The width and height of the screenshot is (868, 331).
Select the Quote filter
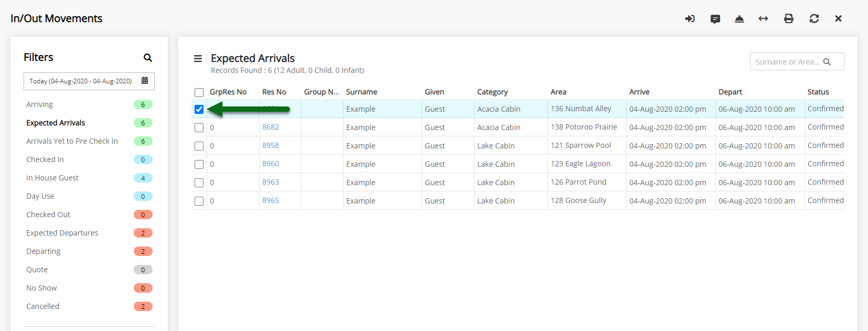click(x=37, y=270)
